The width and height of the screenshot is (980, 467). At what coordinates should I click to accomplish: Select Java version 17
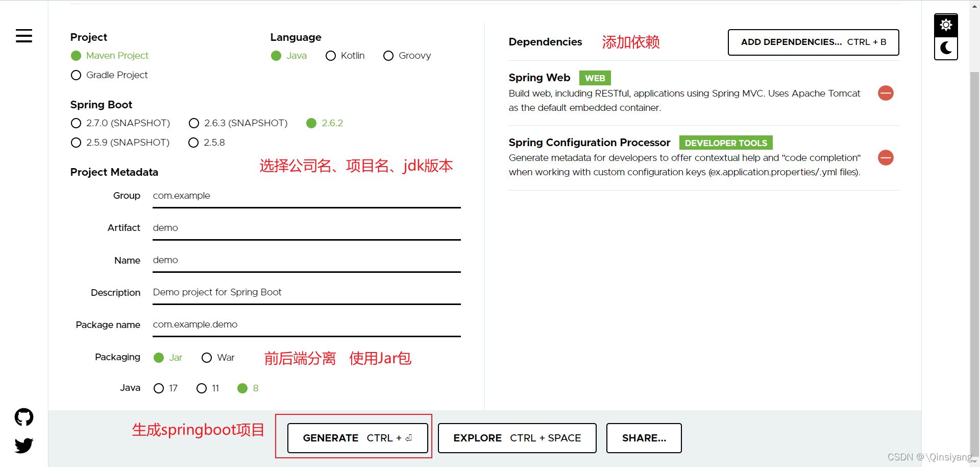click(x=165, y=388)
